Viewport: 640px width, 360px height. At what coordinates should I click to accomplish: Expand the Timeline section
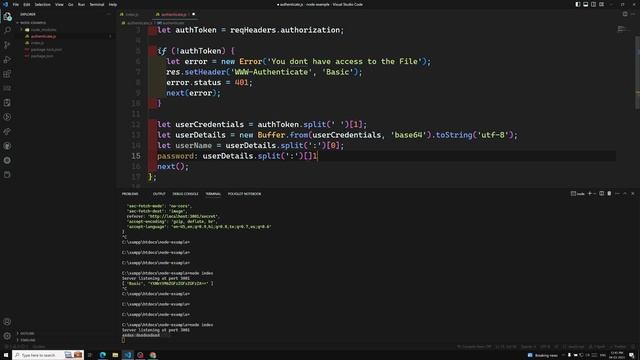[28, 340]
